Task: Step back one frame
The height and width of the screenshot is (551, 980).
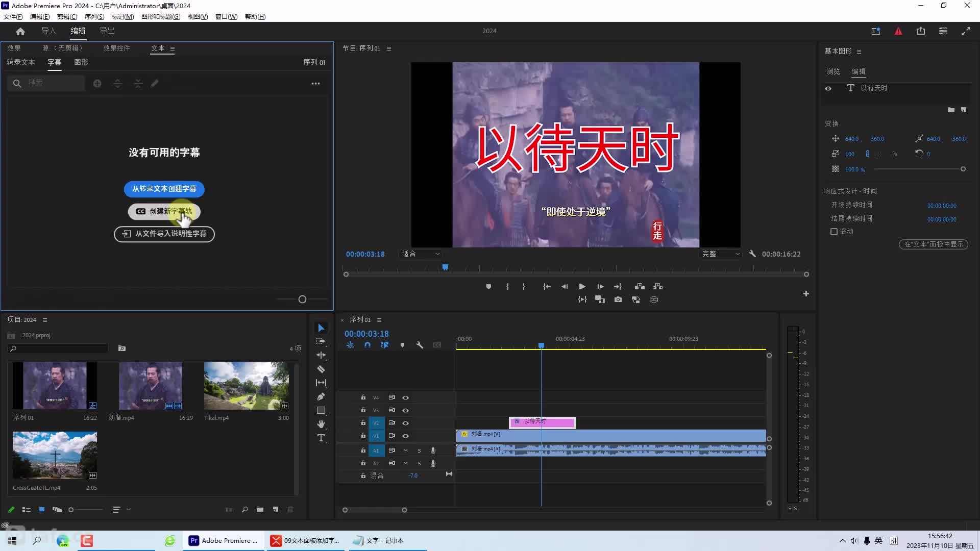Action: (565, 287)
